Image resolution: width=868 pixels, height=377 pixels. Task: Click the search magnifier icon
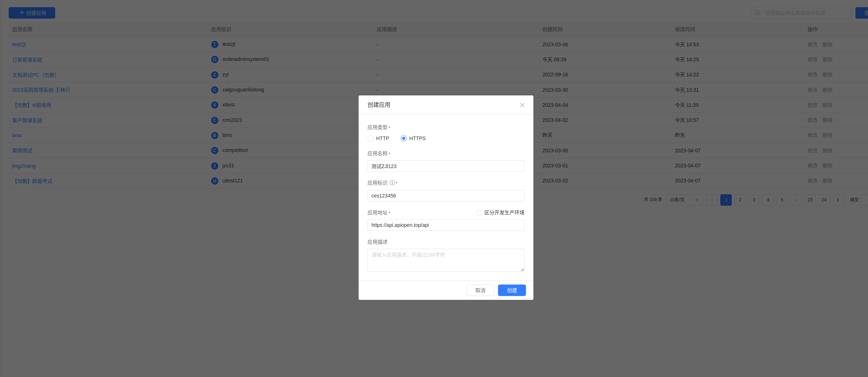tap(757, 13)
